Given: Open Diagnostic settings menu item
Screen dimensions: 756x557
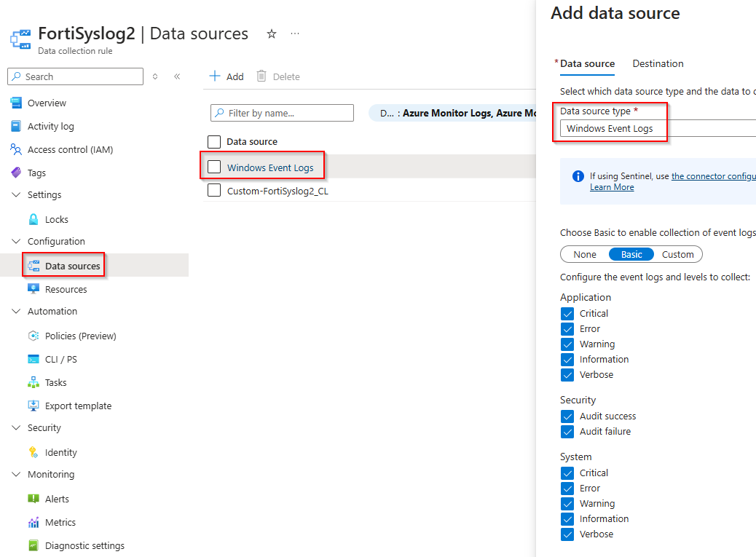Looking at the screenshot, I should pos(84,545).
